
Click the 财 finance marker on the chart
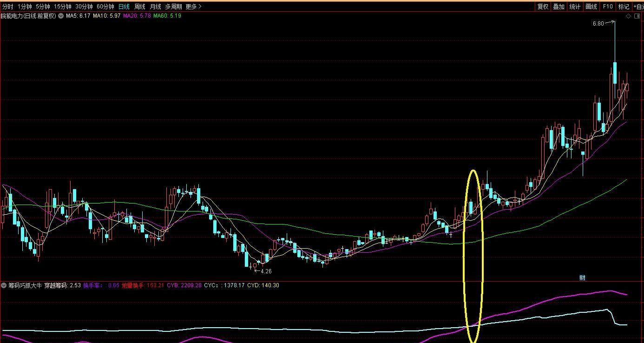tap(582, 277)
